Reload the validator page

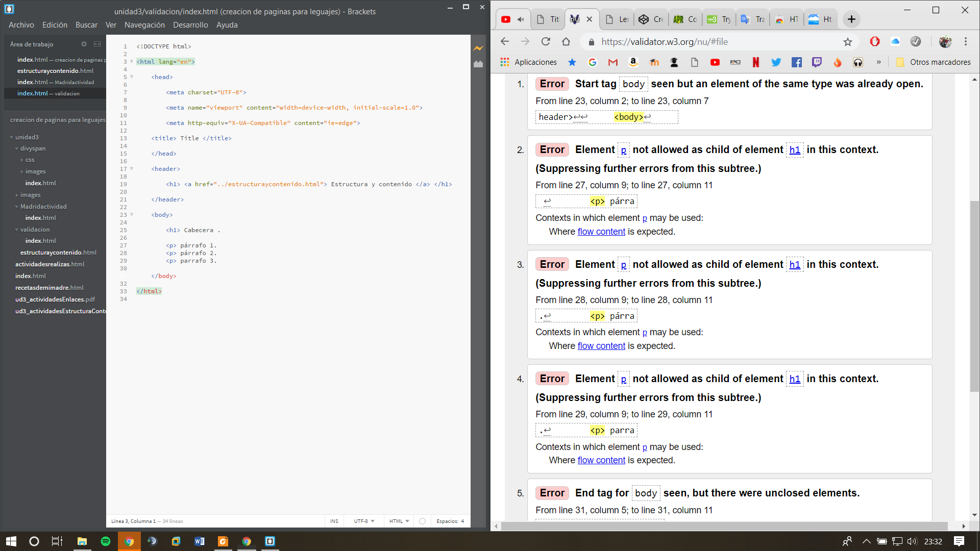546,42
